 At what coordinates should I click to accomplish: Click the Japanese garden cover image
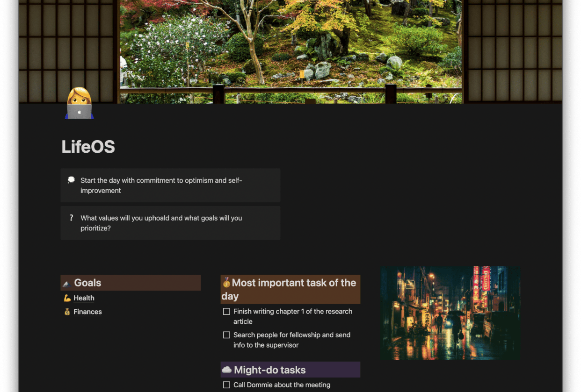click(x=290, y=51)
